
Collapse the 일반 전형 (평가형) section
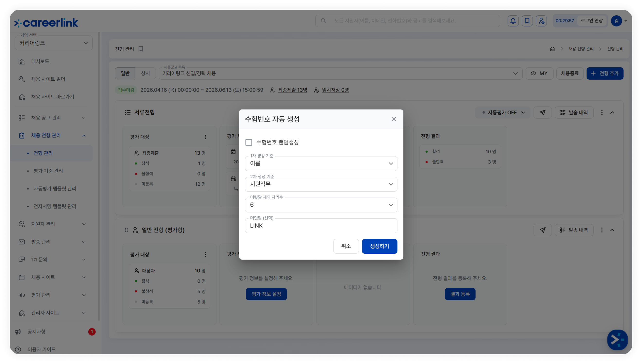pyautogui.click(x=612, y=230)
